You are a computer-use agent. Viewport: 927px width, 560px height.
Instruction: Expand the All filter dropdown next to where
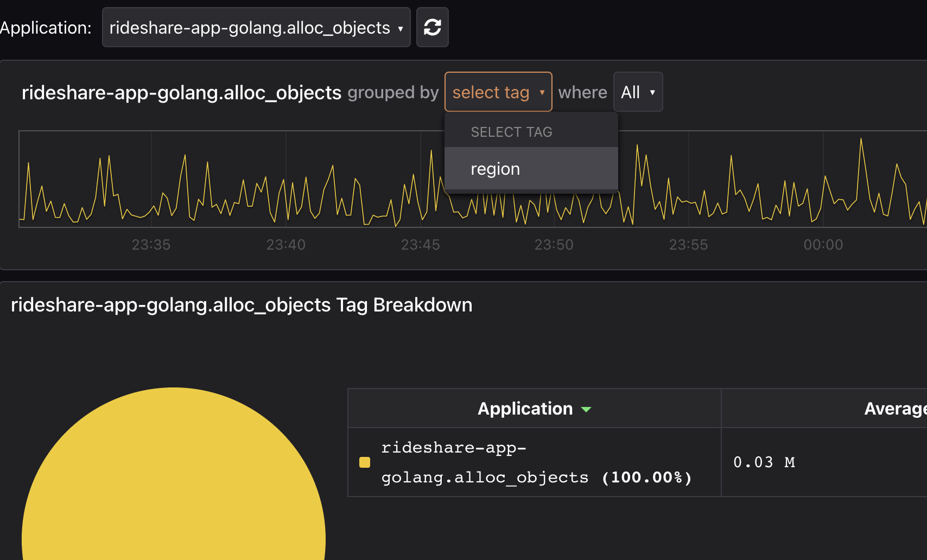tap(638, 92)
